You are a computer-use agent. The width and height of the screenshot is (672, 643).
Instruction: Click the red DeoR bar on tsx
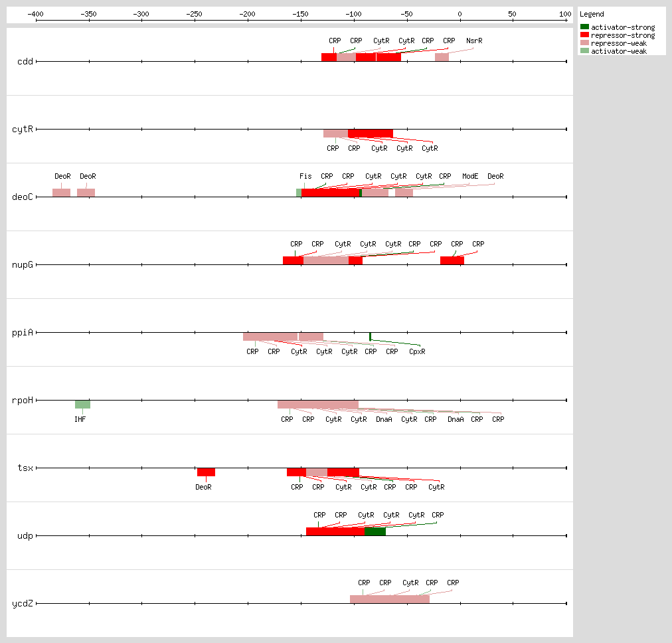click(206, 472)
